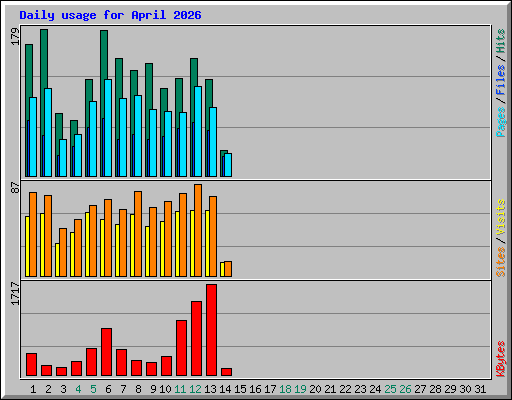The height and width of the screenshot is (400, 512).
Task: Click day label 7 on the axis
Action: click(123, 389)
